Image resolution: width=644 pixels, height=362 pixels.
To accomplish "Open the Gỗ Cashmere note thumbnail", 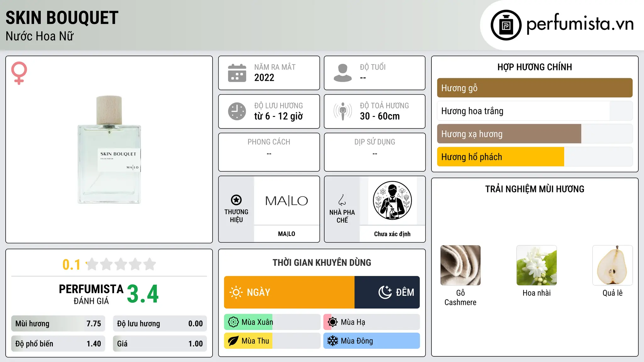I will pyautogui.click(x=460, y=265).
